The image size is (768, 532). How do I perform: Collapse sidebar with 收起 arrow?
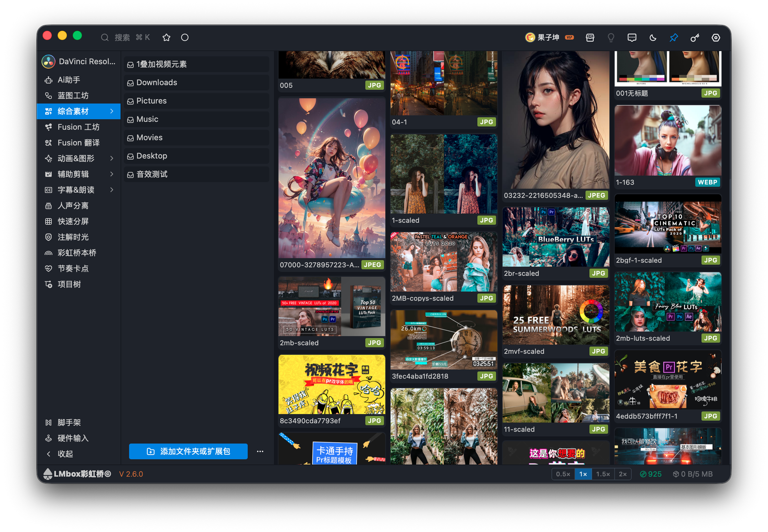click(48, 454)
